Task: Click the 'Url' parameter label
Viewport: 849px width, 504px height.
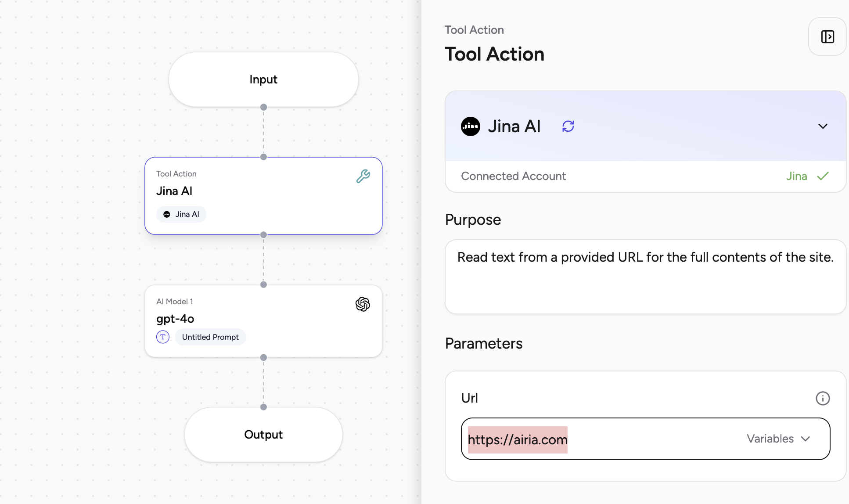Action: [x=469, y=398]
